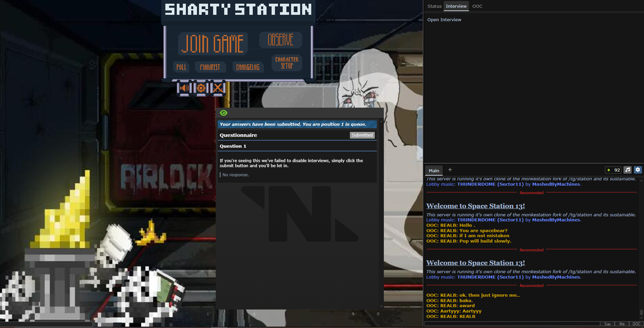Click the chat message 'OOC: REALB: Hello .'

451,225
